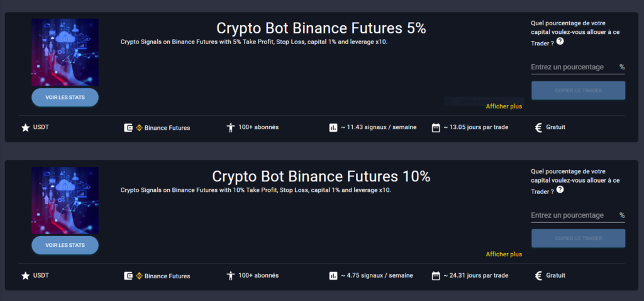
Task: Click the chart icon next to 11.43 signaux
Action: pyautogui.click(x=333, y=128)
